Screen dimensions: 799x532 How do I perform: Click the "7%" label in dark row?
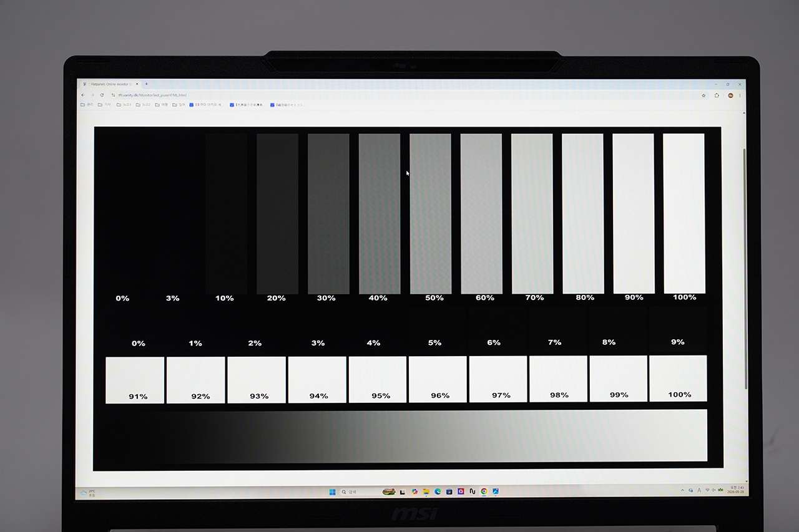tap(554, 342)
